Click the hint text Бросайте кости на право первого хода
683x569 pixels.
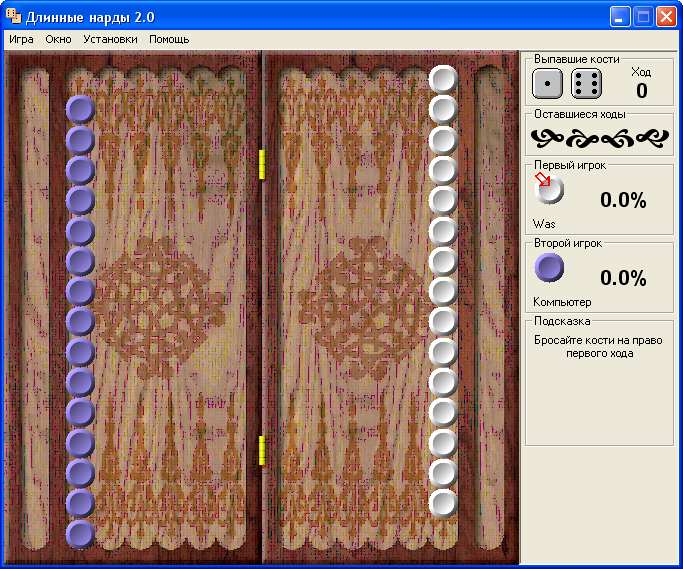(598, 347)
